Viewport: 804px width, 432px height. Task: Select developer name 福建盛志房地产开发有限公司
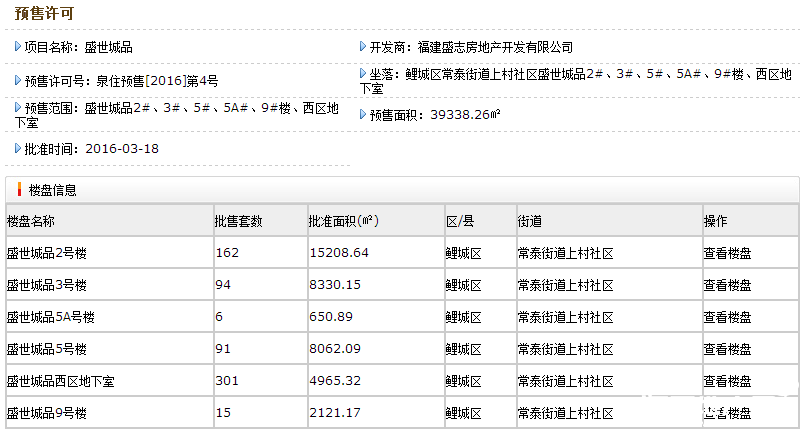[x=495, y=47]
